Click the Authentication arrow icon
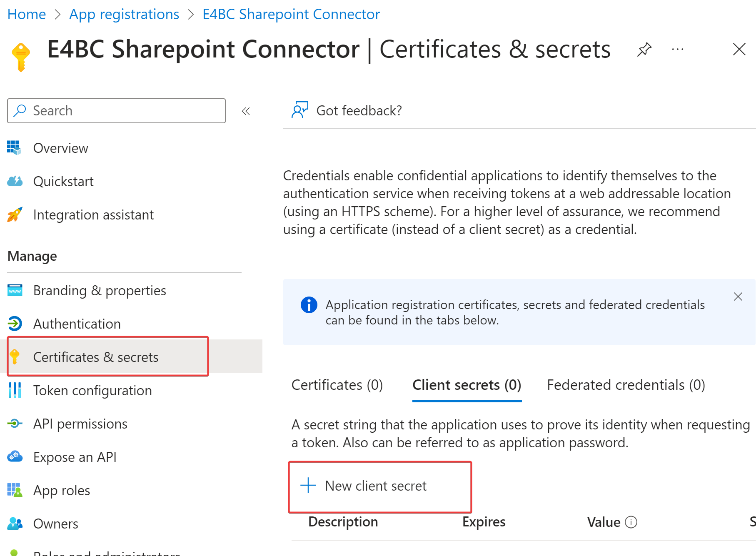Image resolution: width=756 pixels, height=556 pixels. tap(15, 324)
